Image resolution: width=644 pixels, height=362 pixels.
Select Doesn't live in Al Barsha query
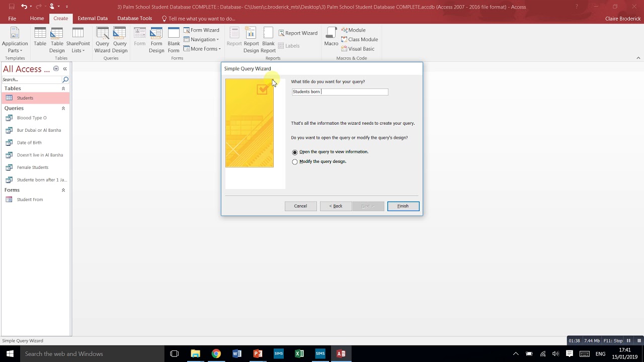[x=35, y=155]
